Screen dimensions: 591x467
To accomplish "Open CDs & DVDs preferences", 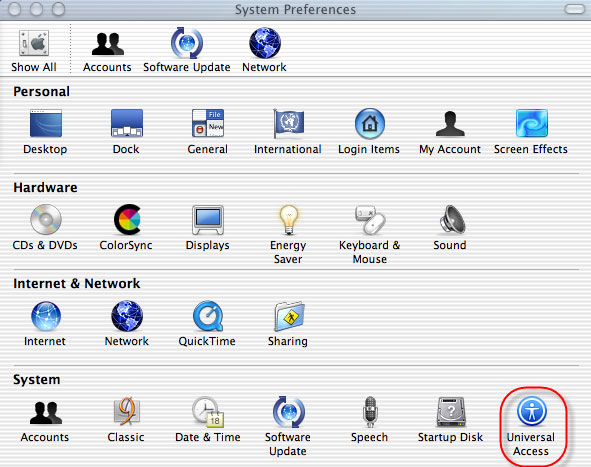I will click(46, 219).
